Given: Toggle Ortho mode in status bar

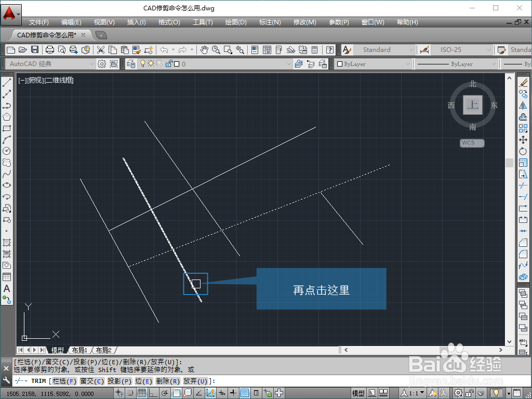Looking at the screenshot, I should [154, 393].
